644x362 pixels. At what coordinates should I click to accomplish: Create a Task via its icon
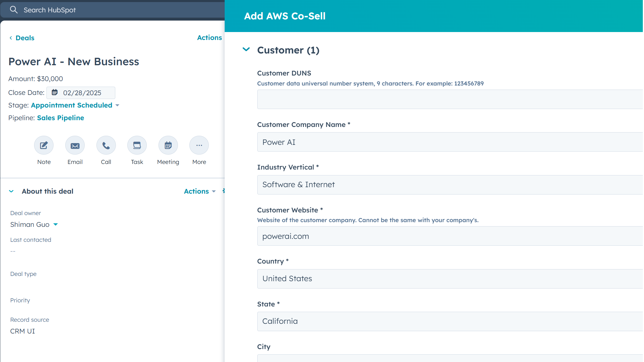137,145
